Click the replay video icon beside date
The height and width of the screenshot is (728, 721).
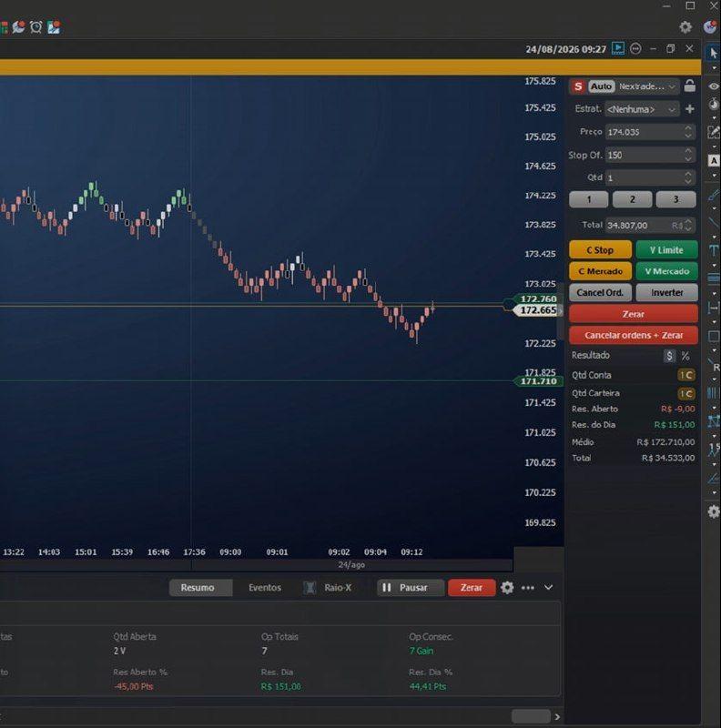click(x=618, y=48)
